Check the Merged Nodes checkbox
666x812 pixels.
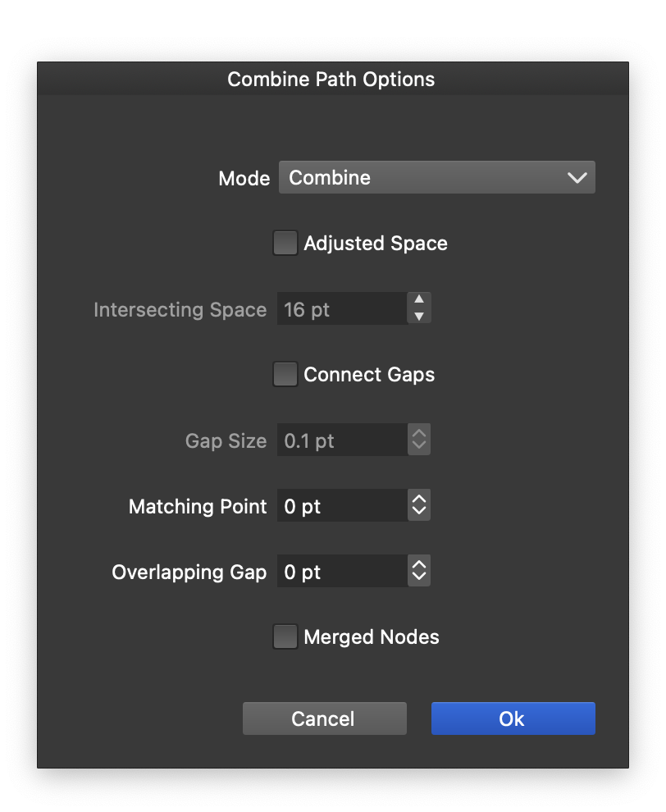coord(285,637)
